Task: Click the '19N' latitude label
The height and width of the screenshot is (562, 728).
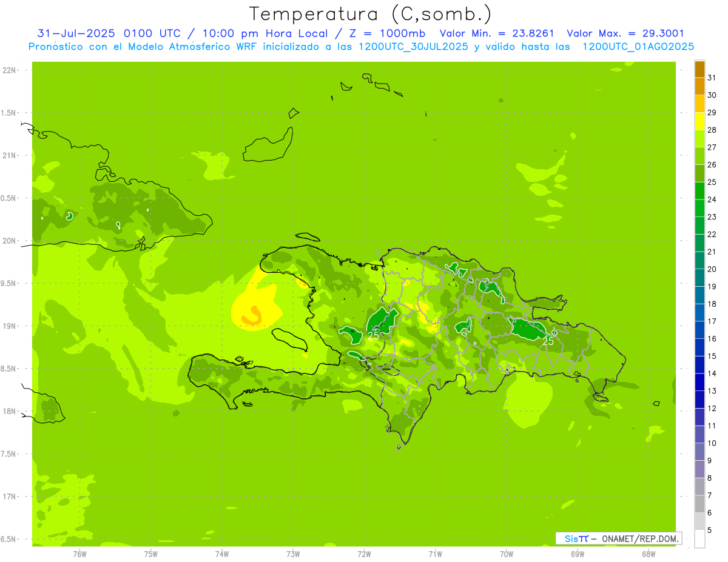Action: pyautogui.click(x=8, y=326)
